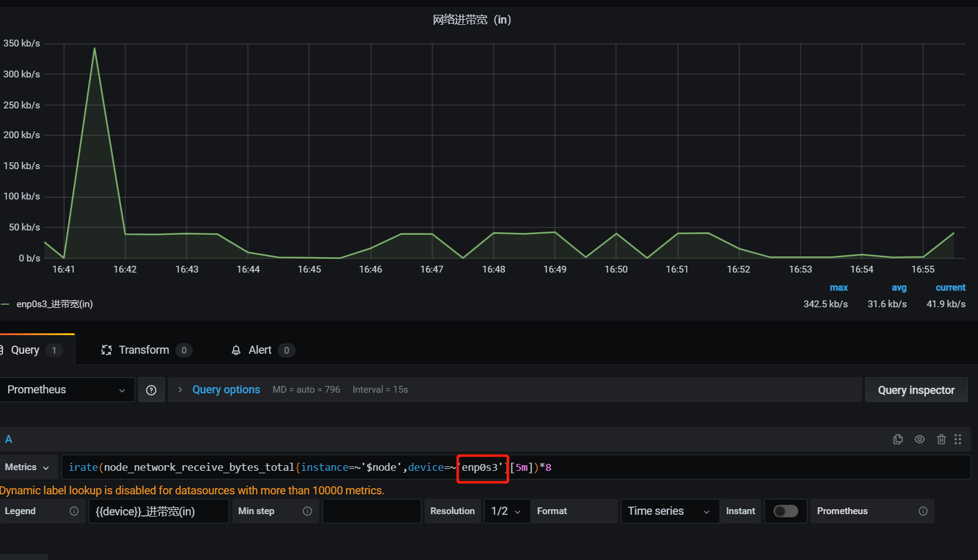Screen dimensions: 978x560
Task: Open the Prometheus data source dropdown
Action: [67, 390]
